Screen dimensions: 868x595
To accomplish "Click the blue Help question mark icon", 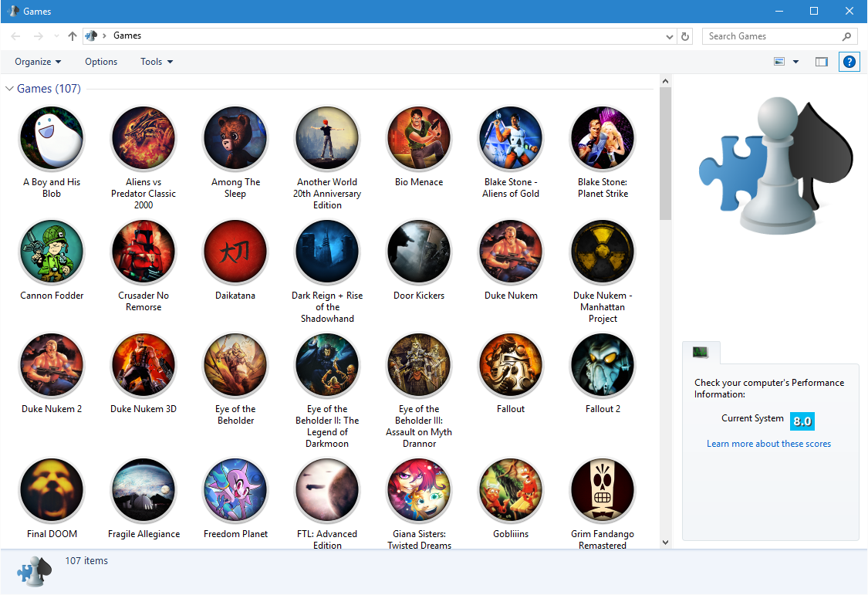I will [x=849, y=62].
